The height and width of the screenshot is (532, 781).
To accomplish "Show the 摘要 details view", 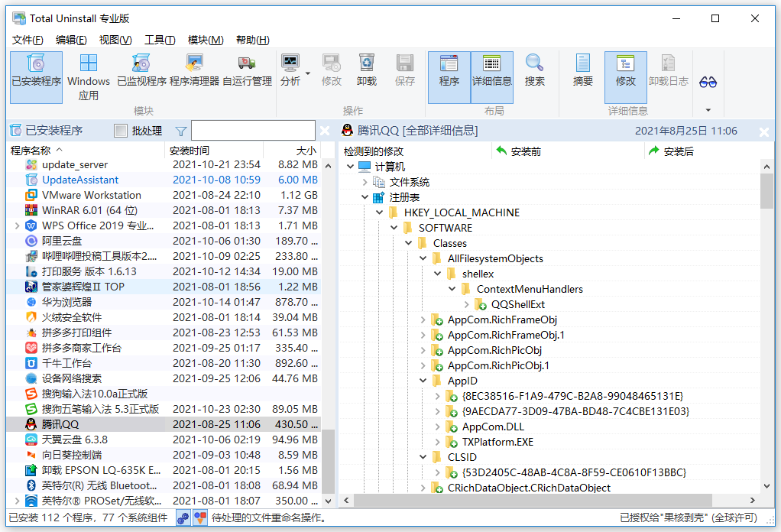I will point(583,71).
